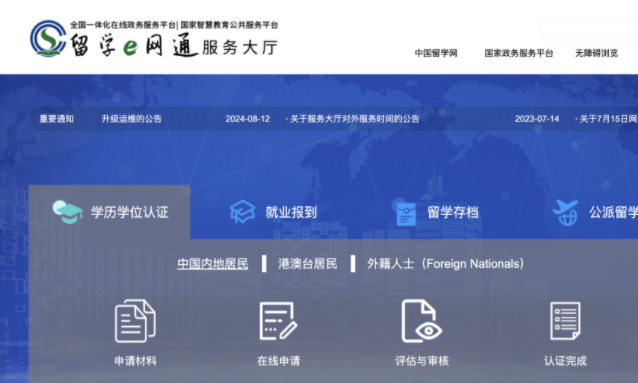Click the 评估与审核 eye document icon
Screen dimensions: 638x383
click(x=422, y=321)
